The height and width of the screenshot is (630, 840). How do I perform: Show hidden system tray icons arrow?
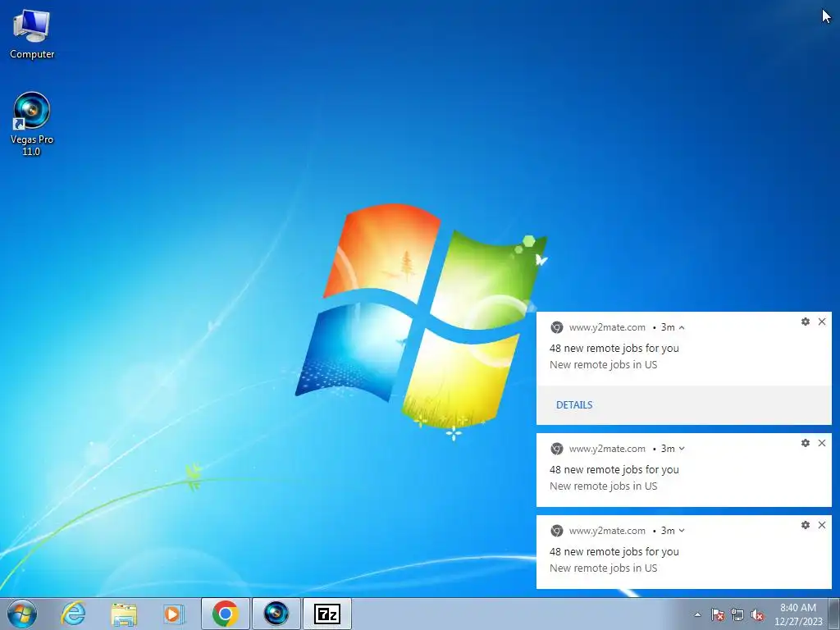click(697, 614)
